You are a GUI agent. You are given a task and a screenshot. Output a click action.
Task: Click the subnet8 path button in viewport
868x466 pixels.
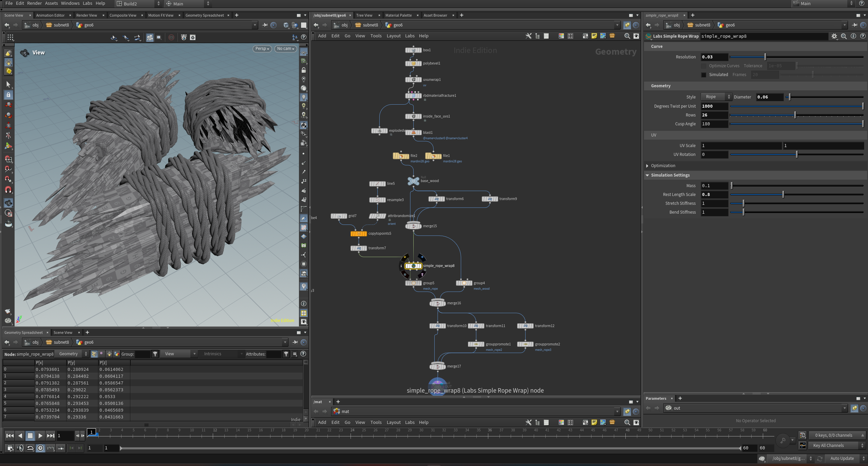coord(58,25)
